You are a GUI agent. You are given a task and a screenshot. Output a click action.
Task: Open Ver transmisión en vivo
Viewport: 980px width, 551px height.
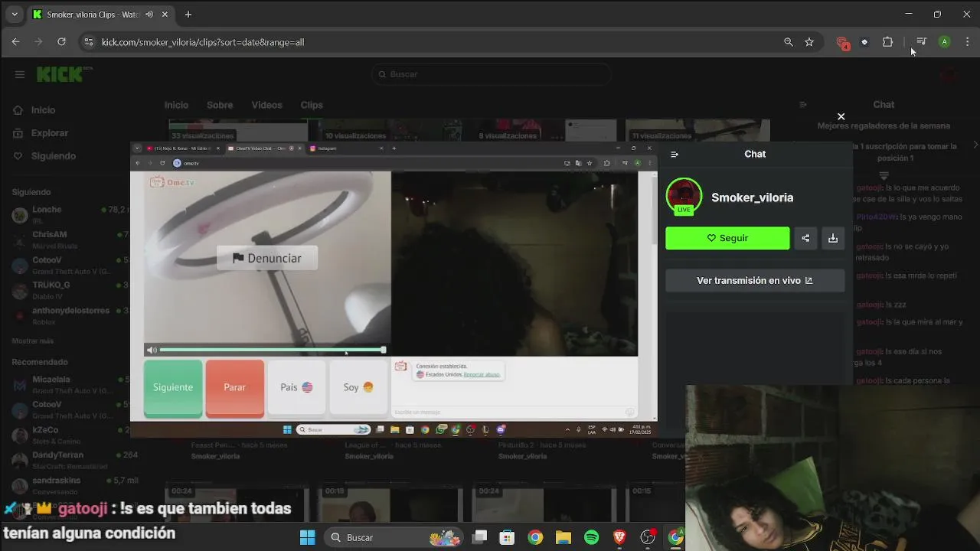point(755,280)
